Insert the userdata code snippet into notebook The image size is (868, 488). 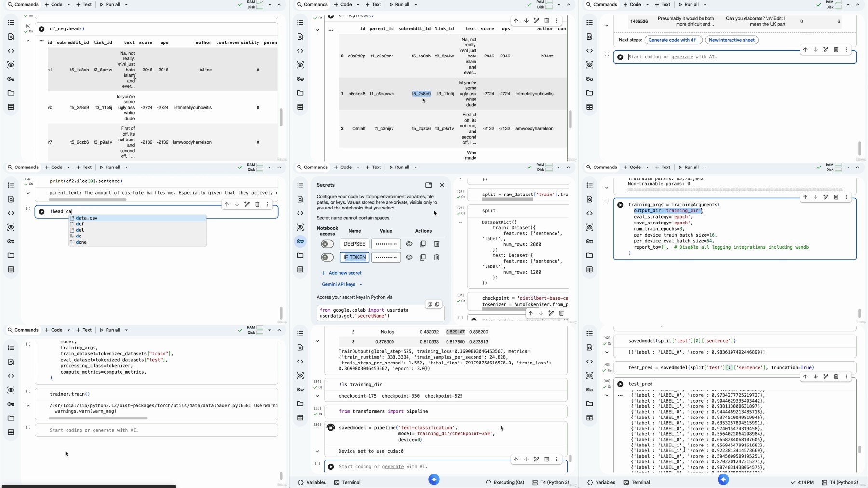[430, 304]
